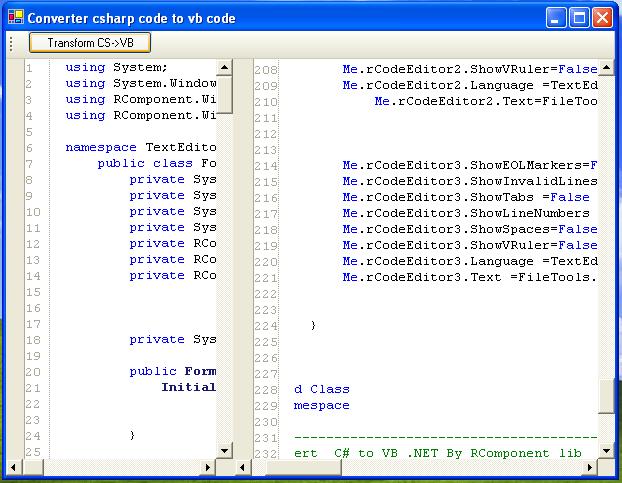Click the Transform CS->VB button
This screenshot has height=483, width=622.
(x=90, y=42)
